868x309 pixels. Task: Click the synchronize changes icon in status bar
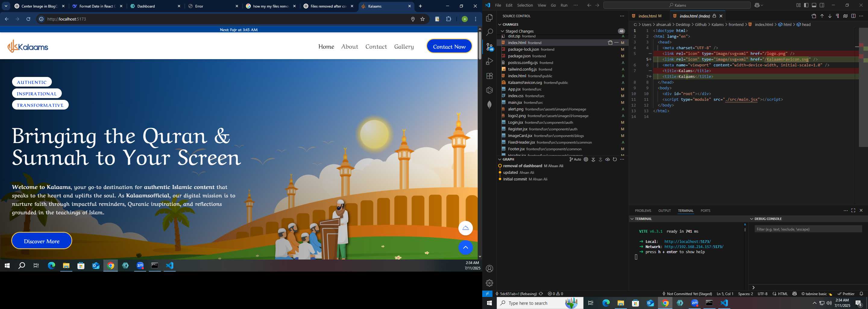point(541,294)
